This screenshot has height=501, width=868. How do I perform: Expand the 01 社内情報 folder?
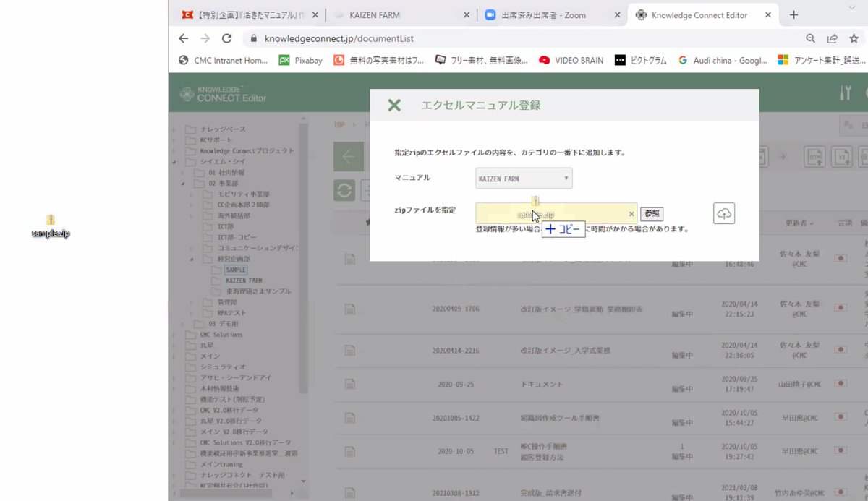coord(182,173)
